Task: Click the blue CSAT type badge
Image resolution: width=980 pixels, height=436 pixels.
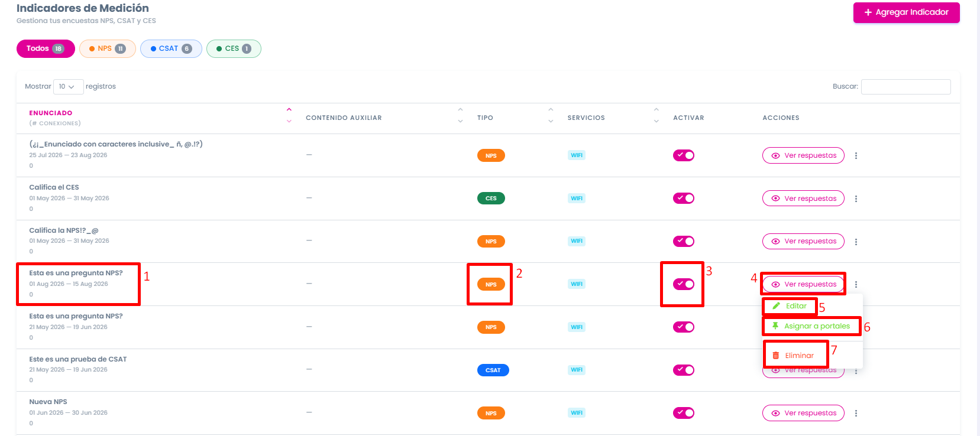Action: tap(493, 370)
